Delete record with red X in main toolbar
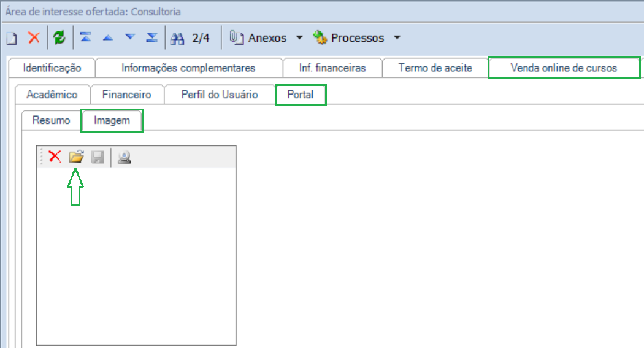This screenshot has width=644, height=348. click(x=34, y=38)
